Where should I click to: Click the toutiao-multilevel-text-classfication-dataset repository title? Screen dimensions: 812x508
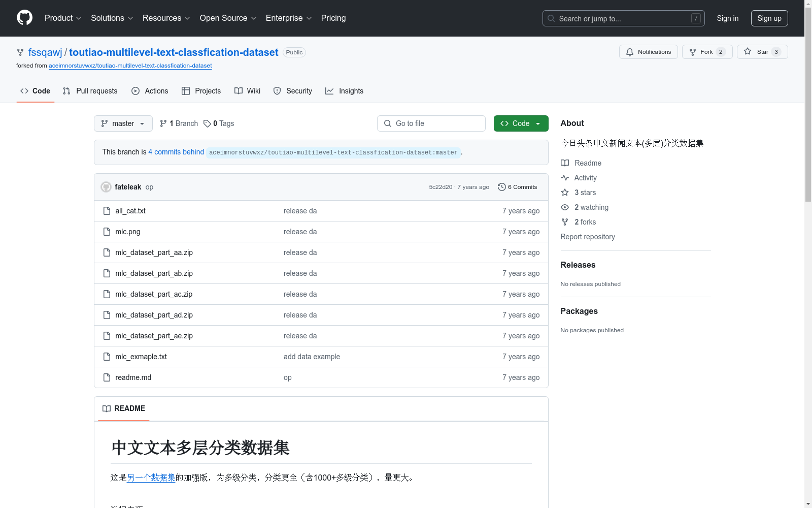tap(174, 52)
